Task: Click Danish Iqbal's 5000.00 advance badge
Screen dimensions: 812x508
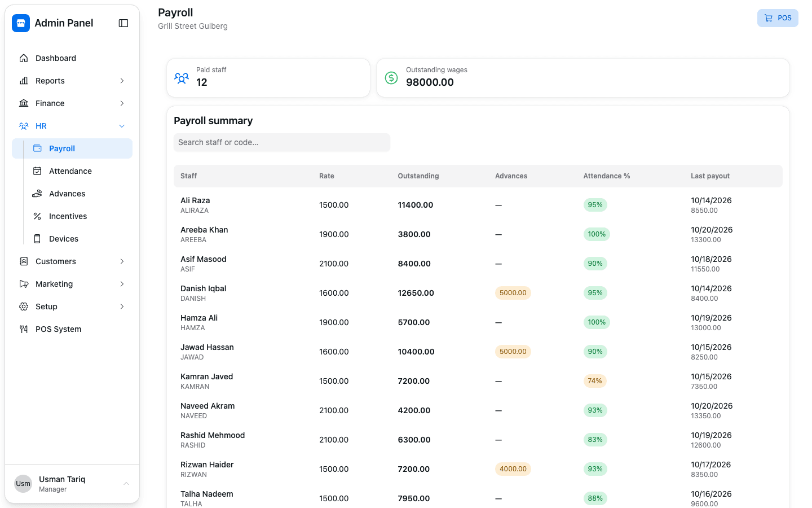Action: tap(513, 293)
